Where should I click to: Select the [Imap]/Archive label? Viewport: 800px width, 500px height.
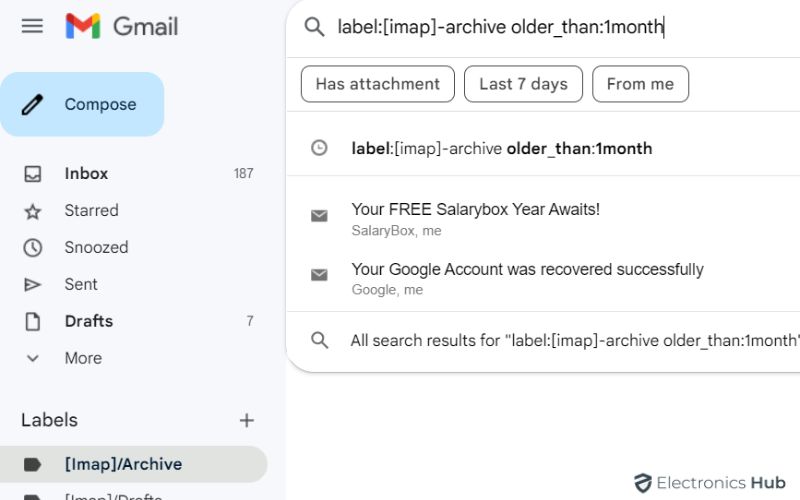(x=123, y=464)
